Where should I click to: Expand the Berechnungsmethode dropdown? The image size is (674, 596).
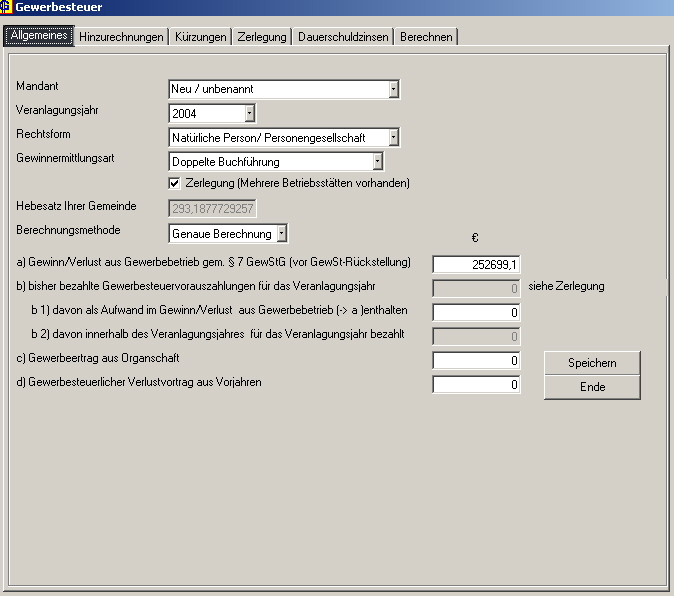[x=282, y=234]
